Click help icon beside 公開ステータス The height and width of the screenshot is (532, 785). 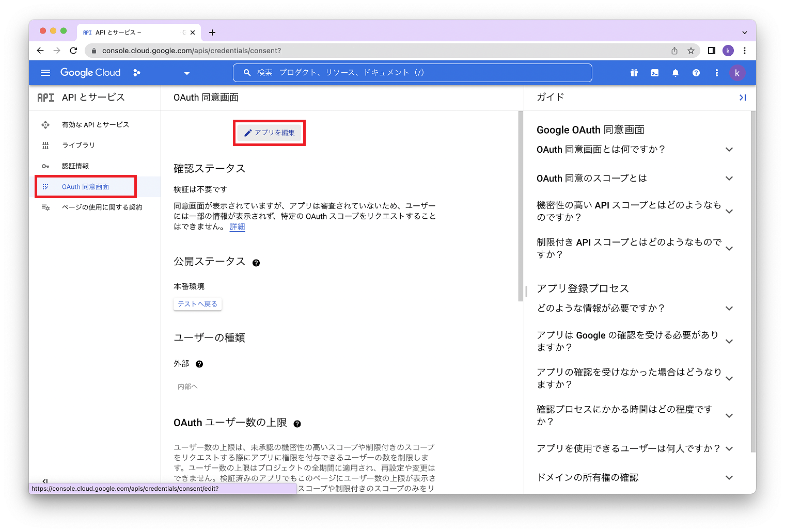256,263
